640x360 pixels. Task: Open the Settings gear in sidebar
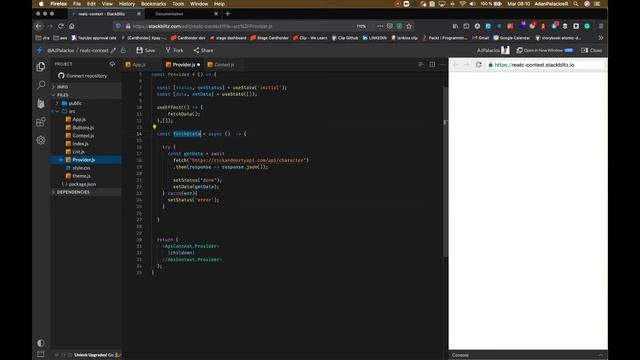coord(41,140)
